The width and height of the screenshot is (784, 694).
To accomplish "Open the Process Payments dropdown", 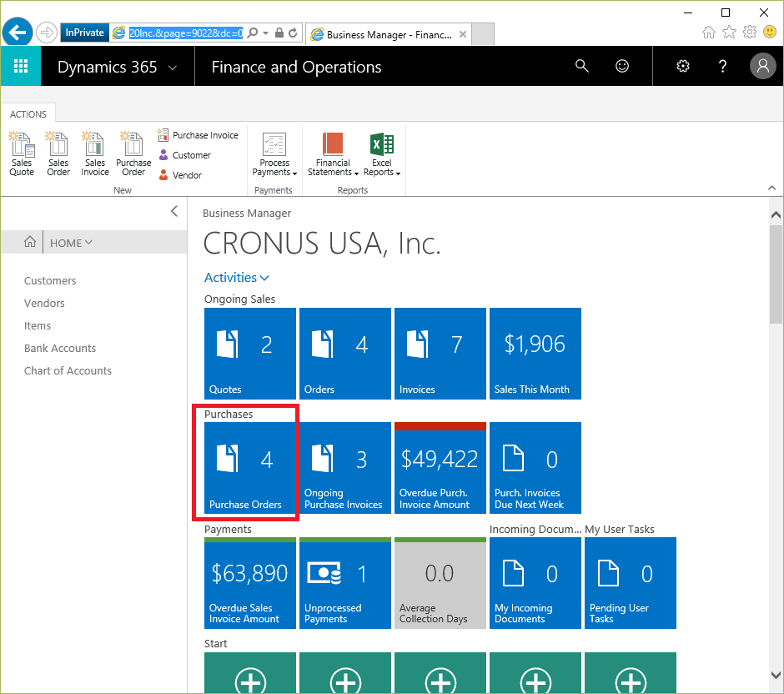I will pyautogui.click(x=274, y=153).
